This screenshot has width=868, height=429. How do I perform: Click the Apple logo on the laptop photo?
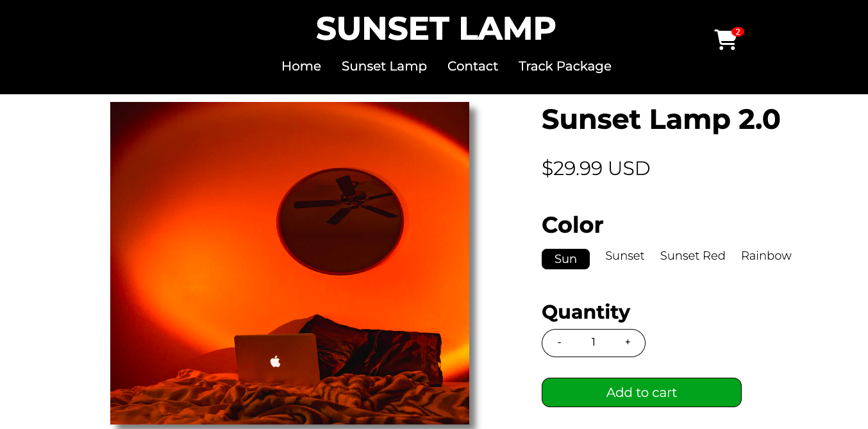click(x=276, y=361)
